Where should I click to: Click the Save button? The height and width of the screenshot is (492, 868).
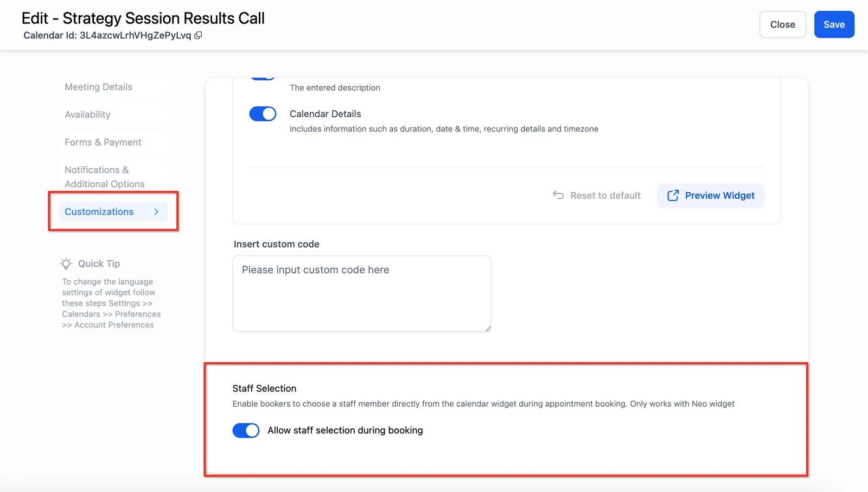pyautogui.click(x=834, y=24)
